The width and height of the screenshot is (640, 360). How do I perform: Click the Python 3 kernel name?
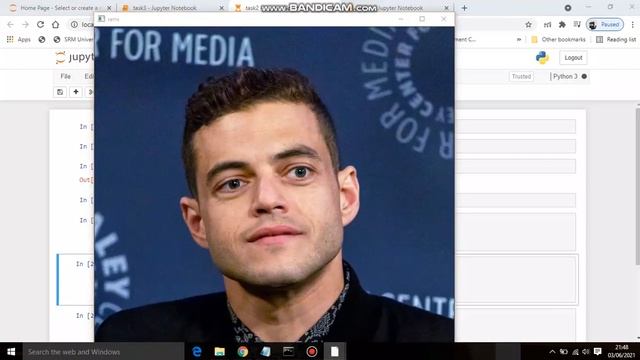(x=565, y=76)
